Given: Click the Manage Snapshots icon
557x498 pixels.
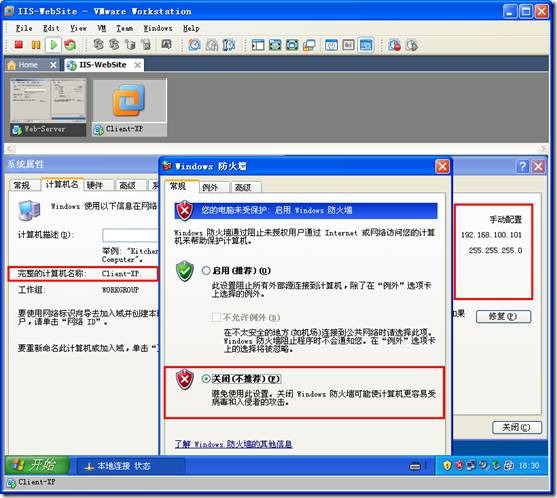Looking at the screenshot, I should tap(229, 45).
